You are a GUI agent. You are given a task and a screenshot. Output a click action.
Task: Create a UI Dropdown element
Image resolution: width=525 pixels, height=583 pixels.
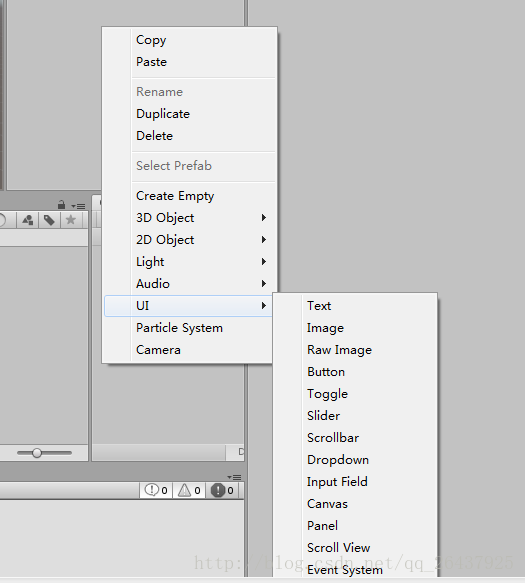pos(355,460)
